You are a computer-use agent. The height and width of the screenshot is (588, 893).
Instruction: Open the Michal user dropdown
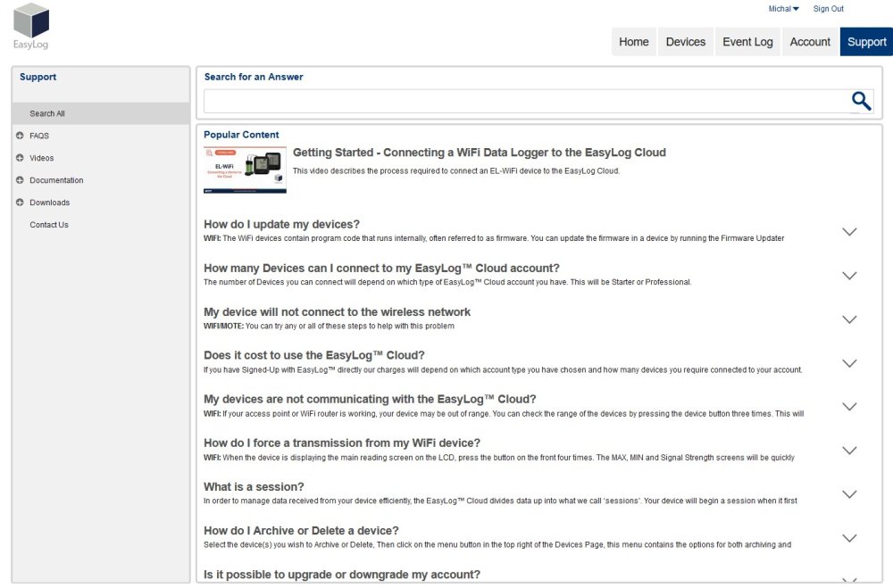(783, 9)
